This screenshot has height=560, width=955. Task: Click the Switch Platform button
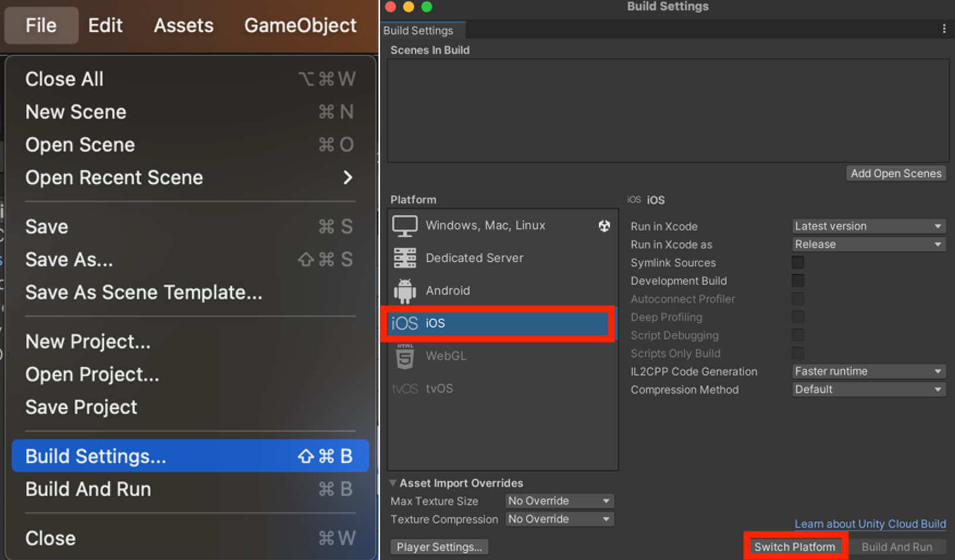794,547
